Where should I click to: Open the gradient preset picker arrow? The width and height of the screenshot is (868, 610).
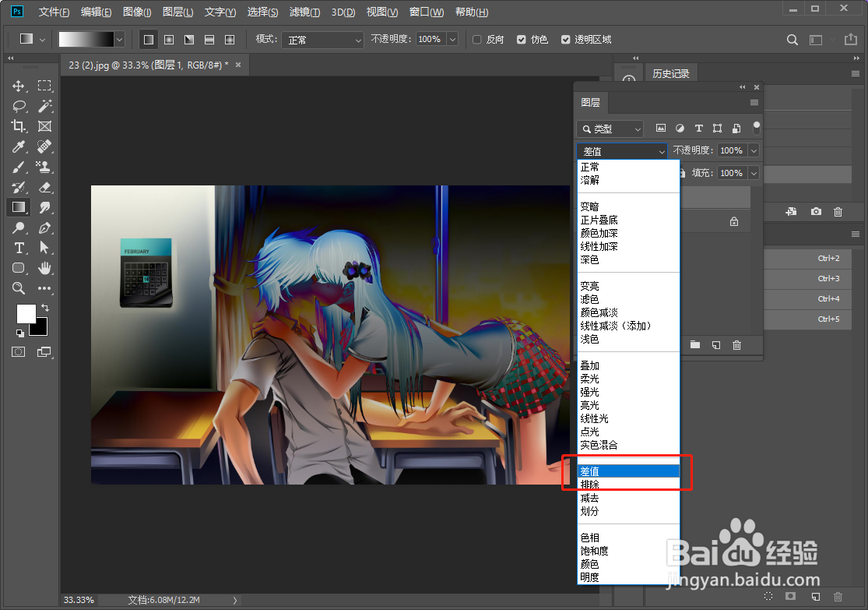tap(119, 39)
